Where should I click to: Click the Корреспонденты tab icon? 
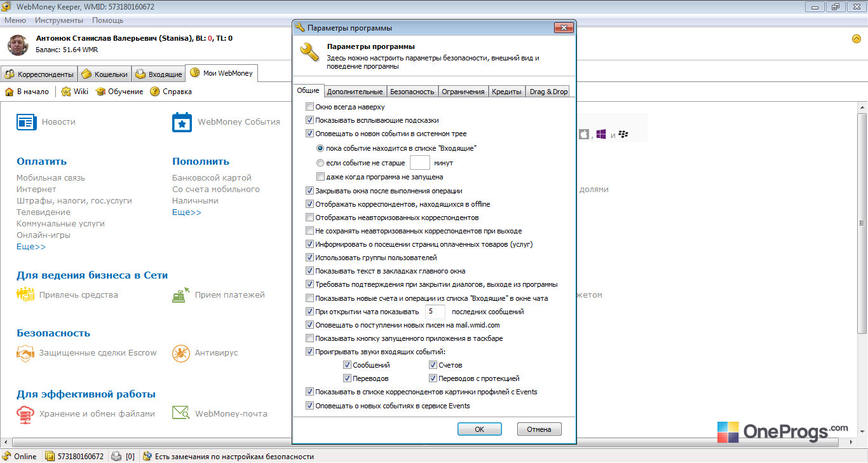pos(10,74)
